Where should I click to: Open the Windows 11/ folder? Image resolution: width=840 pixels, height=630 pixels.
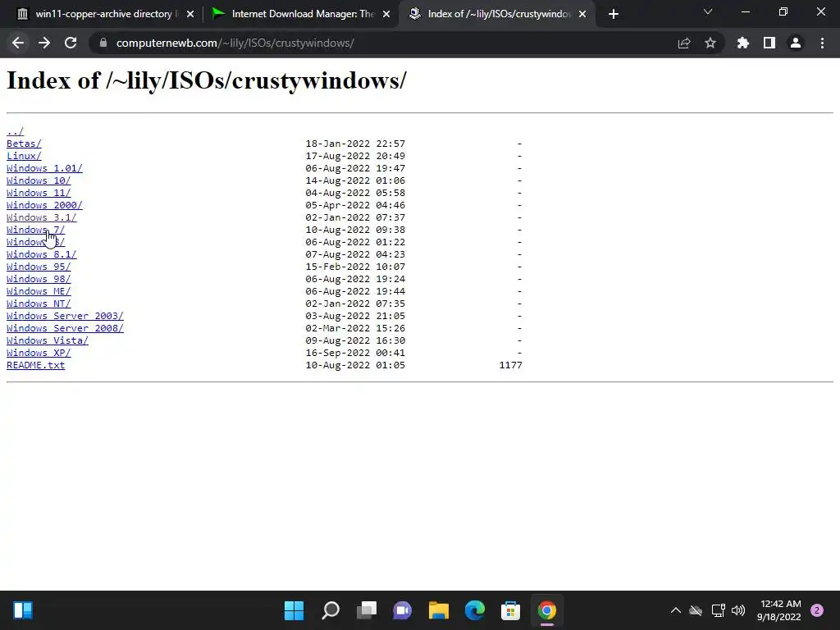(x=39, y=193)
